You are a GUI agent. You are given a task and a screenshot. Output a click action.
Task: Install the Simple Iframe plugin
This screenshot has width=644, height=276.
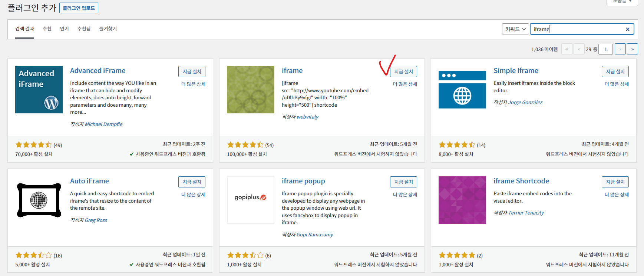615,72
